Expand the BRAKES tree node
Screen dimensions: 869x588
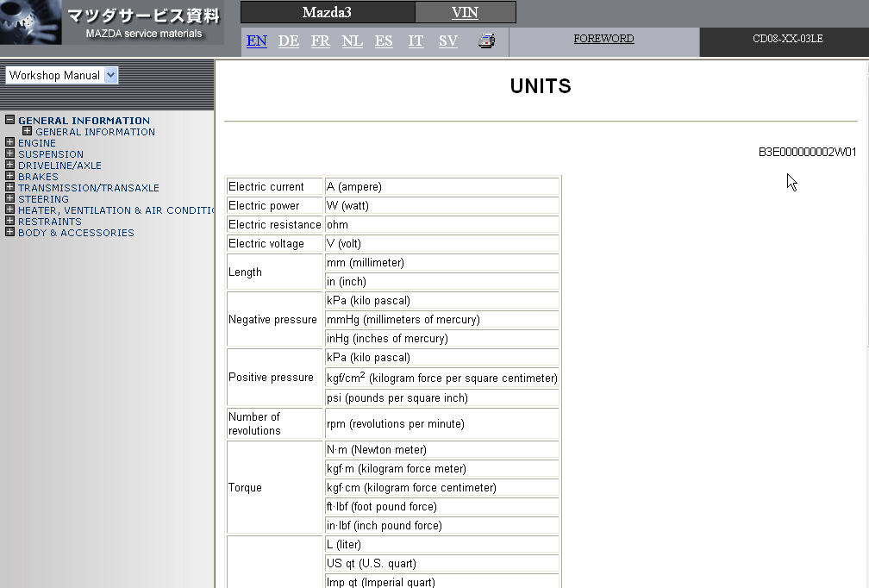[10, 176]
